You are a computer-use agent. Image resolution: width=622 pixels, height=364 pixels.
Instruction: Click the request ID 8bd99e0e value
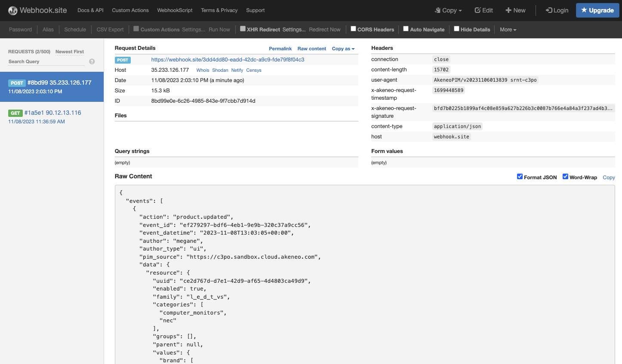pyautogui.click(x=203, y=101)
